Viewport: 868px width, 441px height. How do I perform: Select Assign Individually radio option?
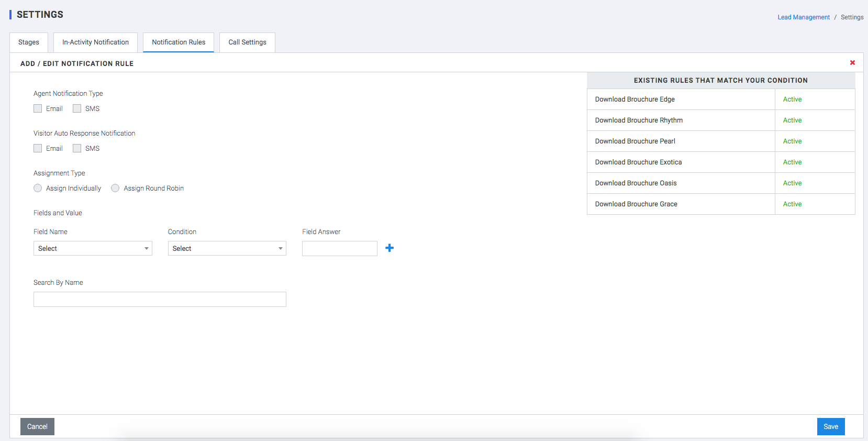(x=38, y=188)
